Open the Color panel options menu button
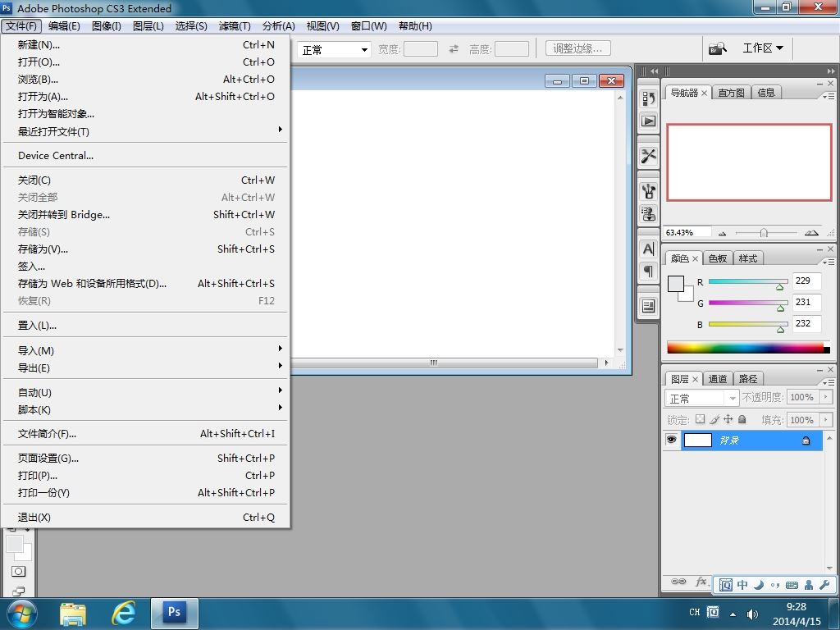 pyautogui.click(x=829, y=262)
